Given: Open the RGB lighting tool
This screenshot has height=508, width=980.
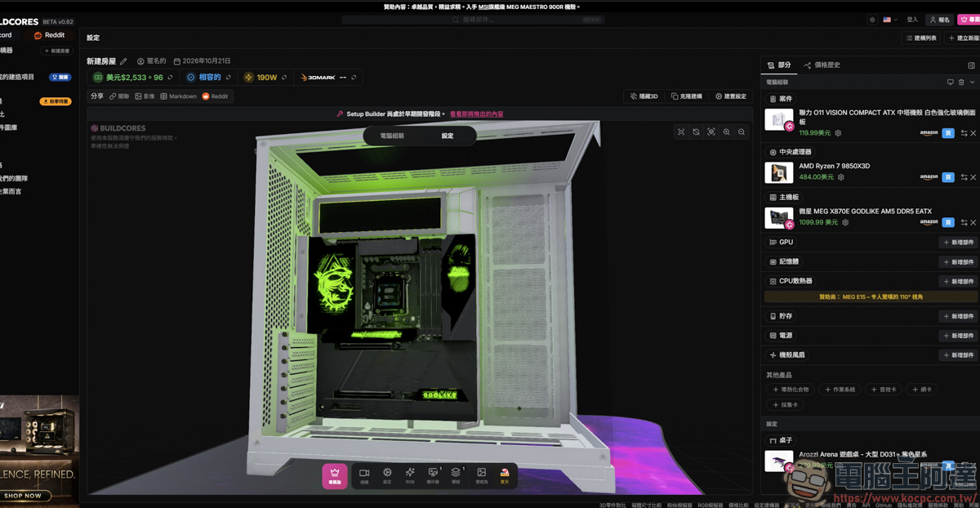Looking at the screenshot, I should (x=410, y=476).
